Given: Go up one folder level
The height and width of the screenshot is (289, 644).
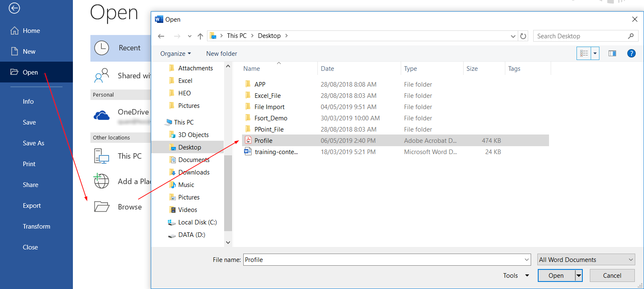Looking at the screenshot, I should [200, 36].
